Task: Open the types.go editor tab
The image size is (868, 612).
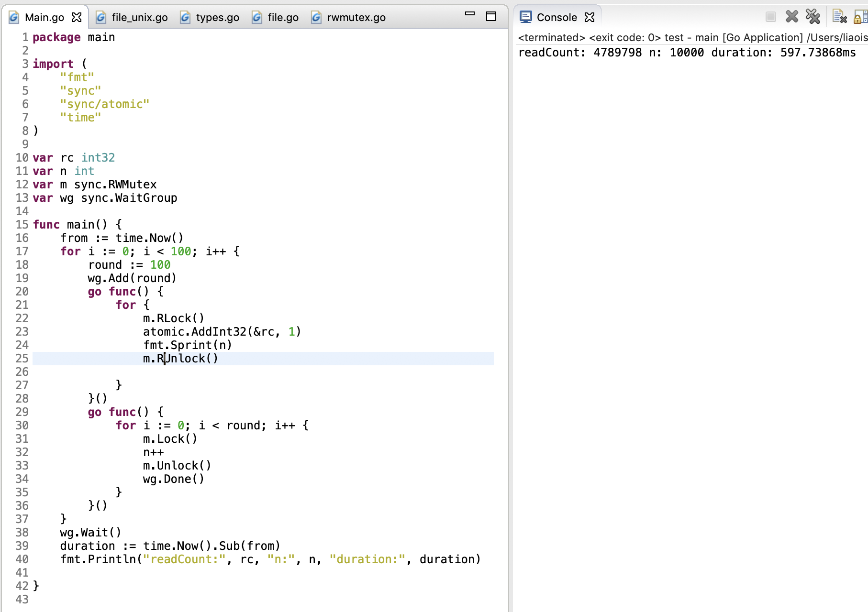Action: click(217, 18)
